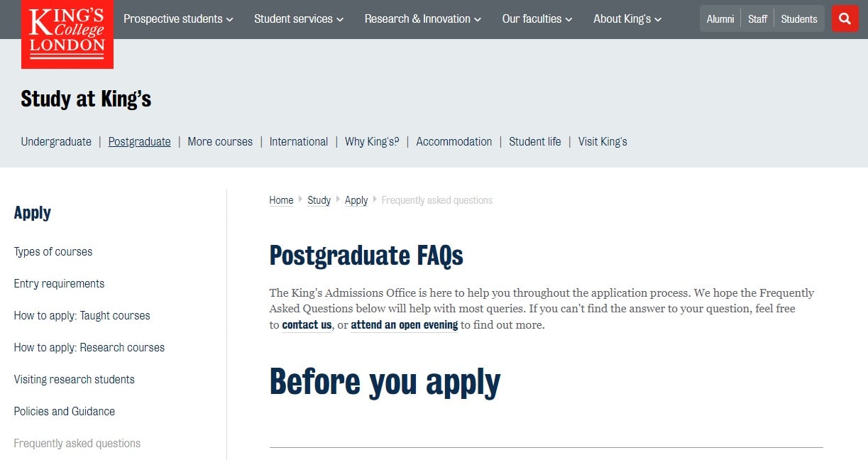This screenshot has height=460, width=868.
Task: Expand the Our faculties menu
Action: point(537,19)
